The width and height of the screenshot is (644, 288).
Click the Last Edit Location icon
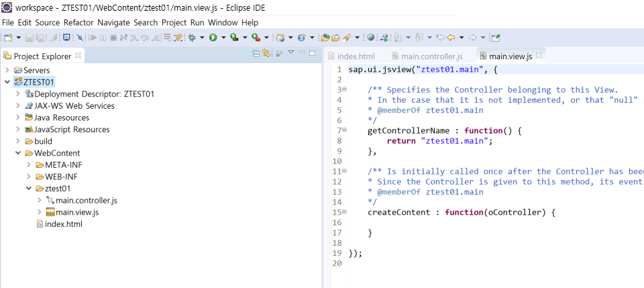[440, 38]
